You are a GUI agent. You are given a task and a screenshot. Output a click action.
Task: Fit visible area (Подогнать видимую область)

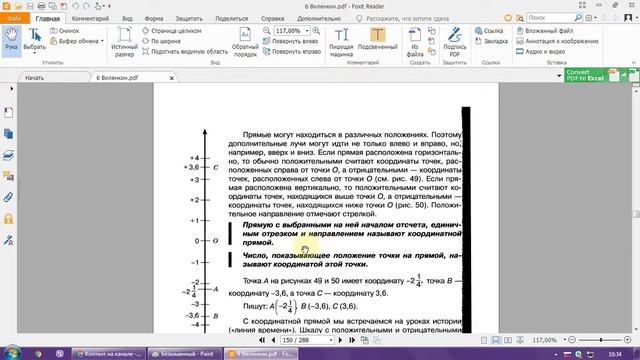[x=185, y=51]
